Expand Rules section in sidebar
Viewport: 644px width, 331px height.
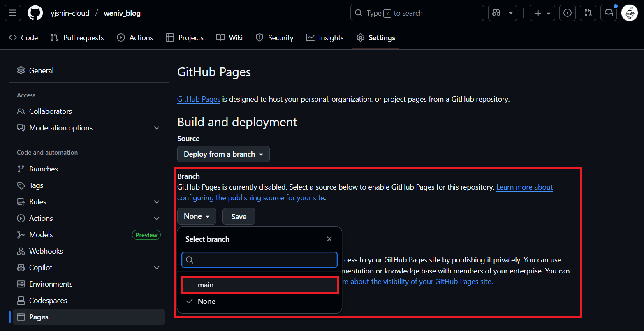89,202
